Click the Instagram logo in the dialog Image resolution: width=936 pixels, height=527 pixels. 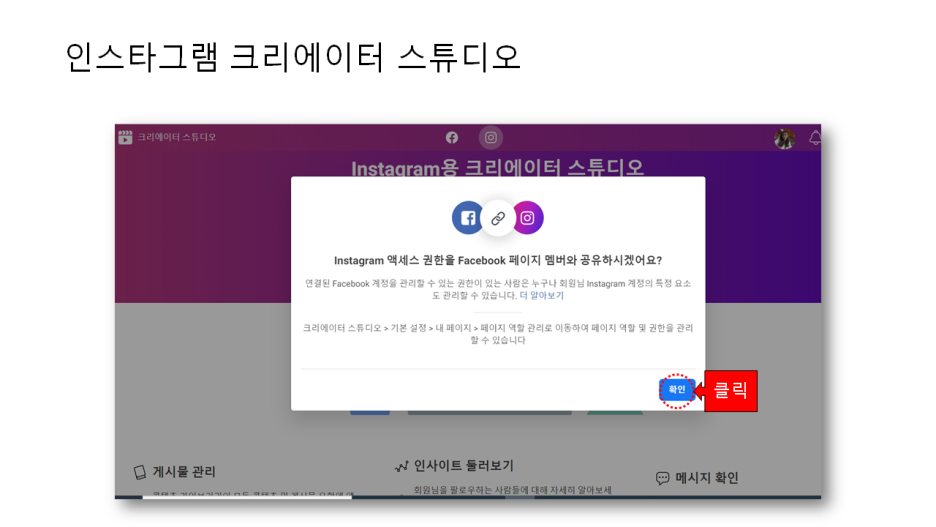(527, 218)
